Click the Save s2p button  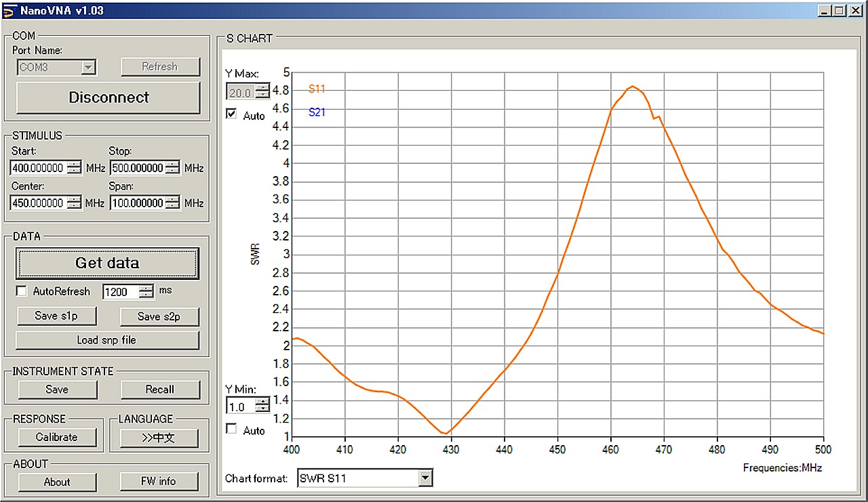coord(159,316)
